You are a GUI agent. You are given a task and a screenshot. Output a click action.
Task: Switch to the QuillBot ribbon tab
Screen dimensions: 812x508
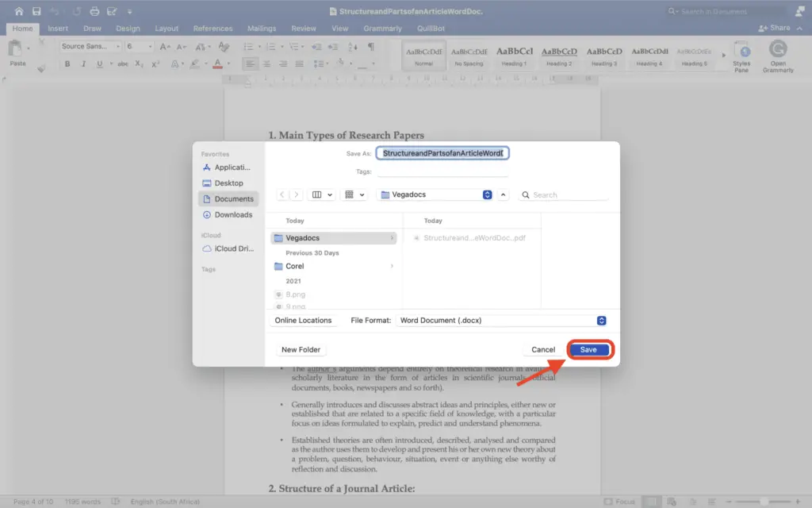tap(431, 29)
